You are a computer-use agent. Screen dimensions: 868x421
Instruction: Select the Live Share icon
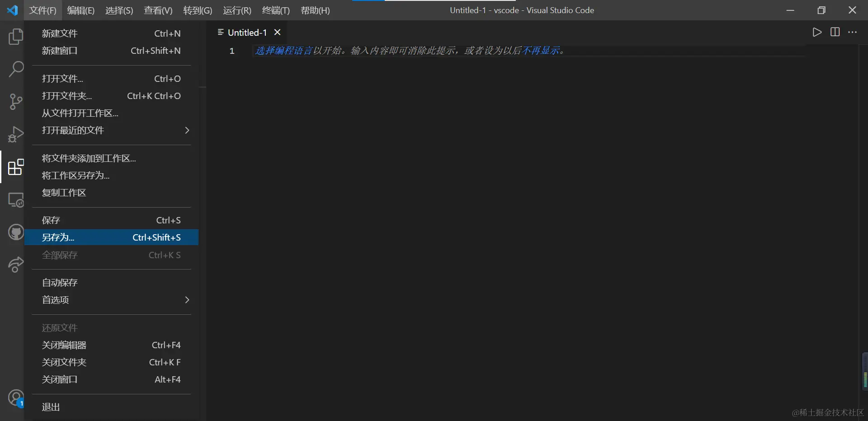[16, 265]
